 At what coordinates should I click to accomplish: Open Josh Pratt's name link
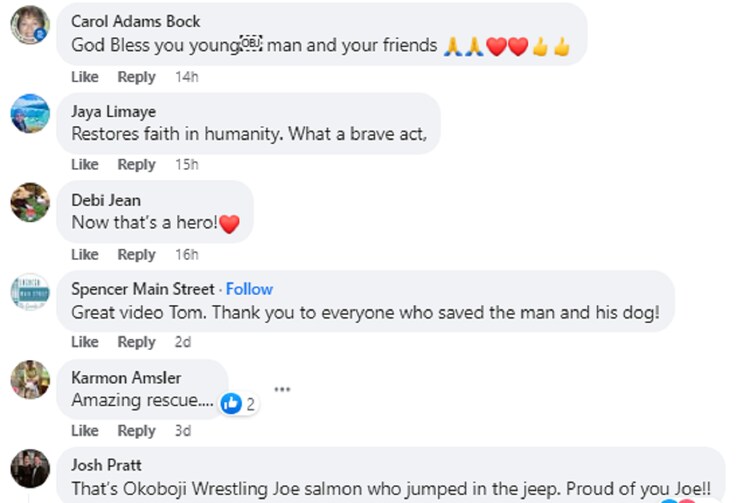click(107, 465)
